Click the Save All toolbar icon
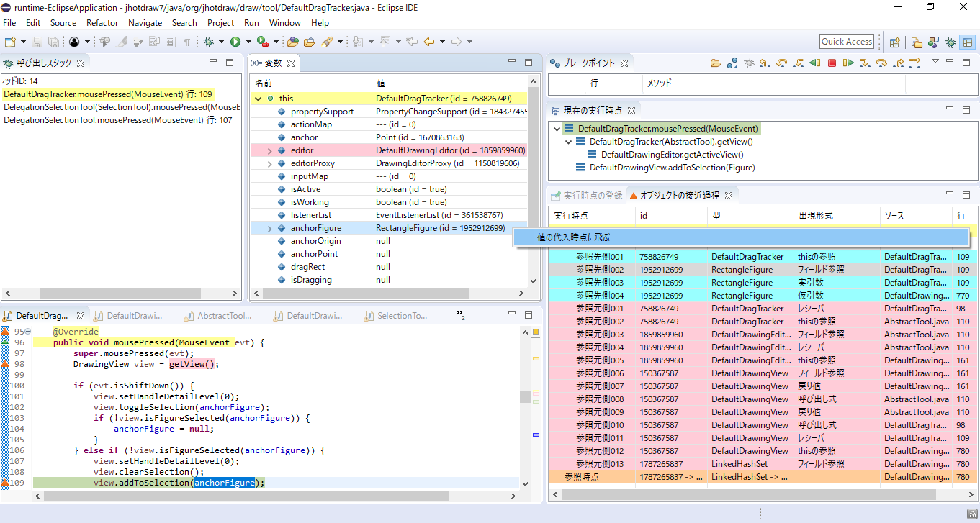 pos(53,42)
